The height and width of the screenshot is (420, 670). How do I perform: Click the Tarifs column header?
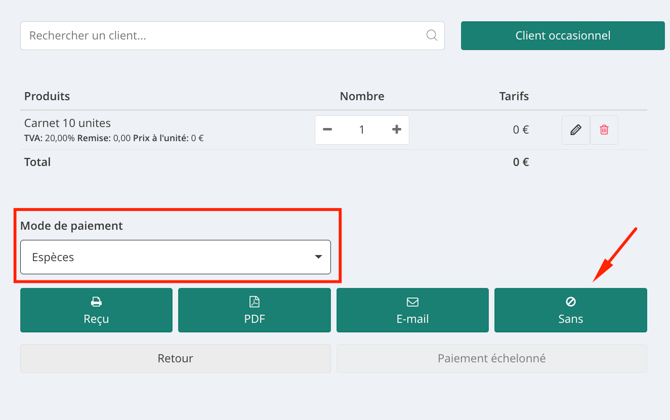click(x=514, y=96)
